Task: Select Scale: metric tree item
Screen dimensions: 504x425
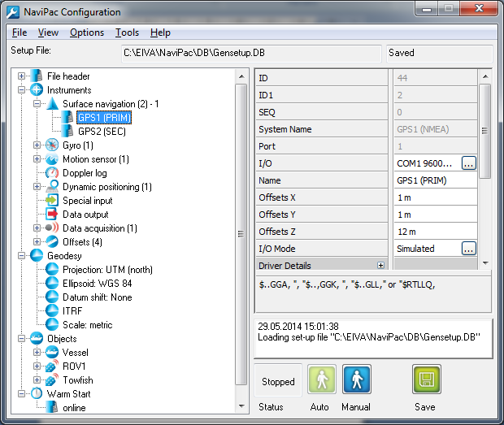Action: [x=88, y=325]
